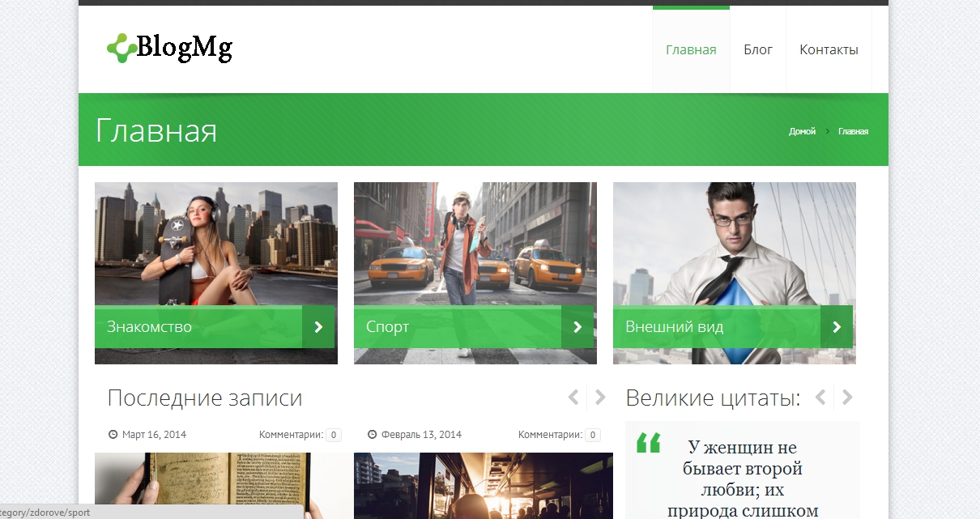Click the Великие цитаты heading
Viewport: 980px width, 519px height.
coord(713,398)
